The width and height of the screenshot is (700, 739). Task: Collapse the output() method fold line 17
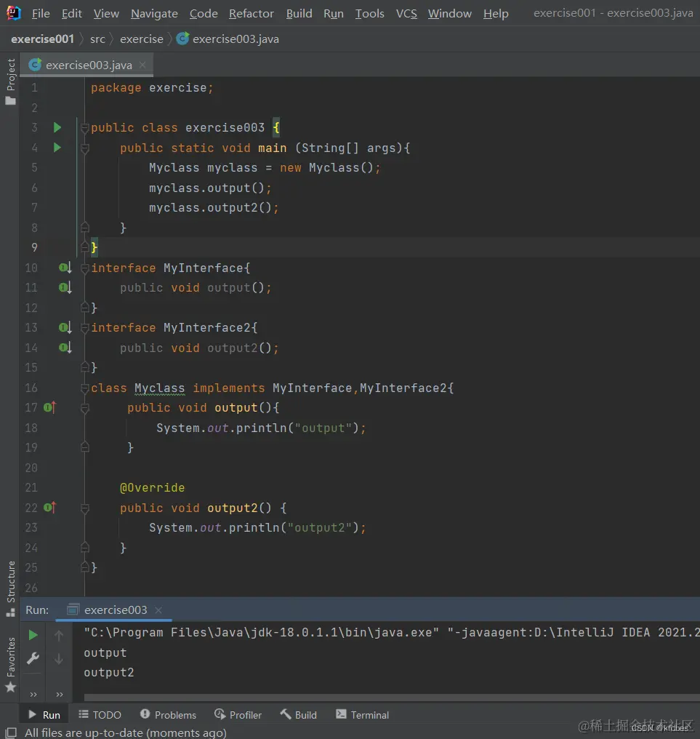(x=85, y=408)
